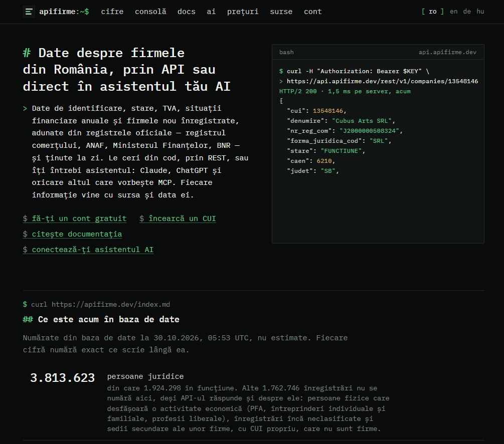The height and width of the screenshot is (444, 504).
Task: Click the bash label in code panel
Action: [x=286, y=52]
